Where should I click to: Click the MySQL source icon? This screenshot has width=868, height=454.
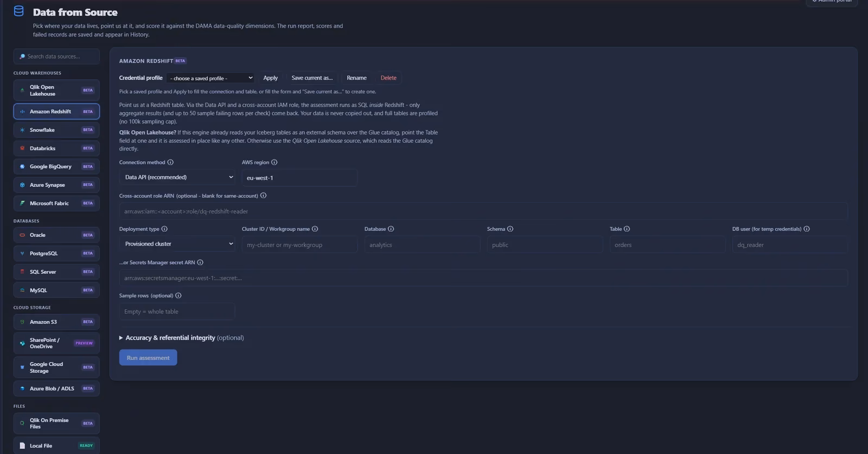22,290
